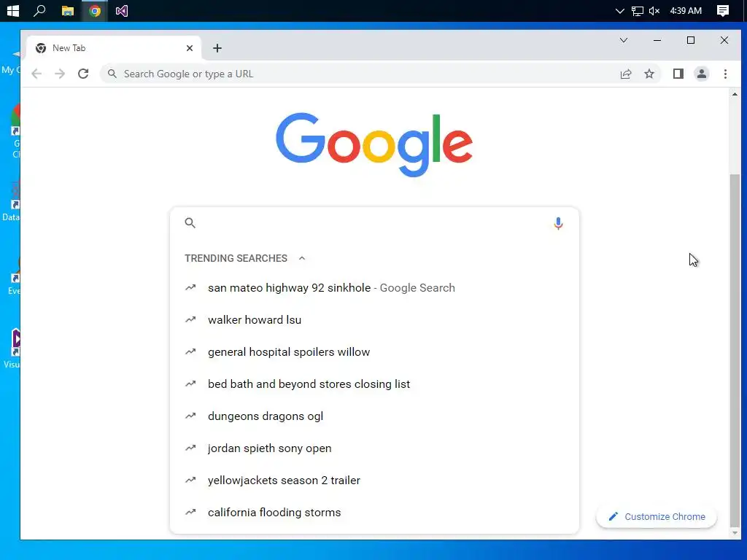This screenshot has height=560, width=747.
Task: Select dungeons dragons ogl suggestion
Action: (x=374, y=416)
